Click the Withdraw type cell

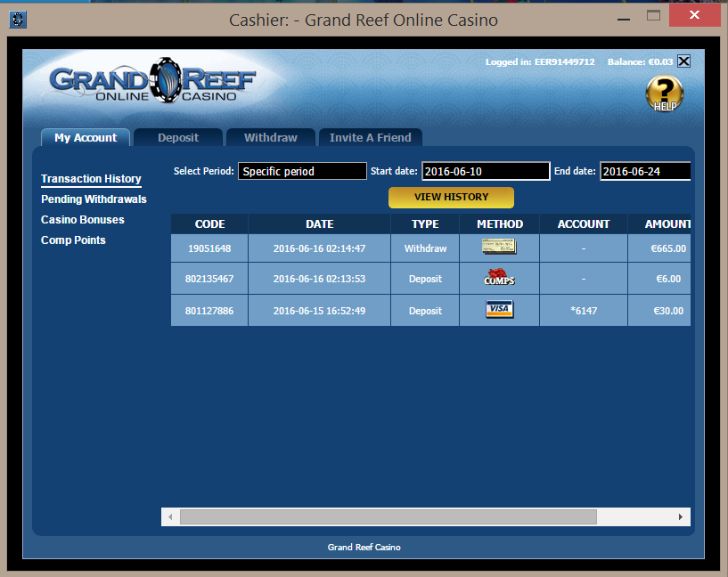(425, 248)
